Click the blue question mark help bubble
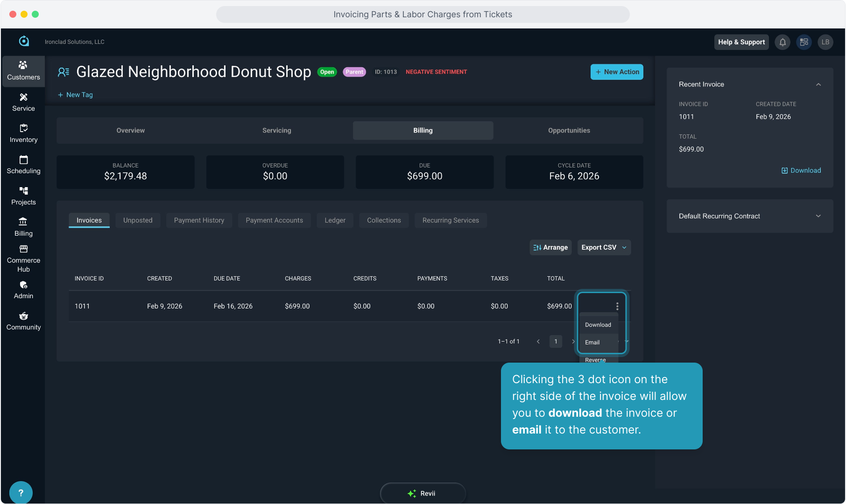The height and width of the screenshot is (504, 846). click(x=21, y=492)
